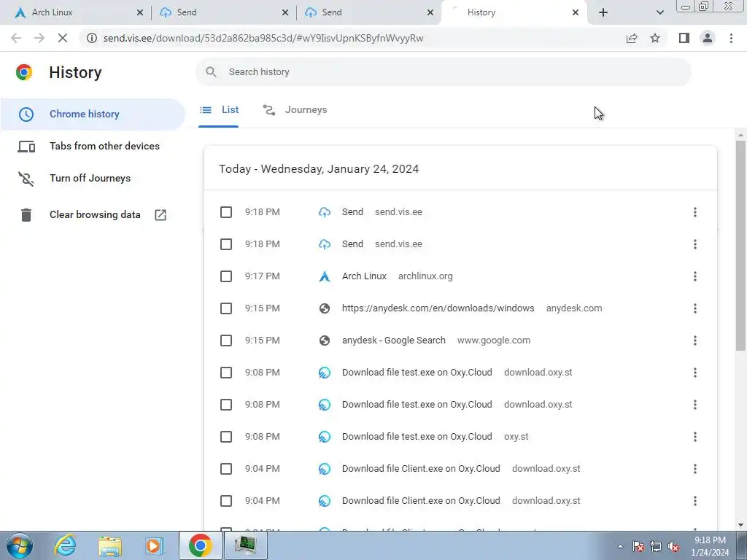Viewport: 747px width, 560px height.
Task: Open the side panel icon
Action: [684, 38]
